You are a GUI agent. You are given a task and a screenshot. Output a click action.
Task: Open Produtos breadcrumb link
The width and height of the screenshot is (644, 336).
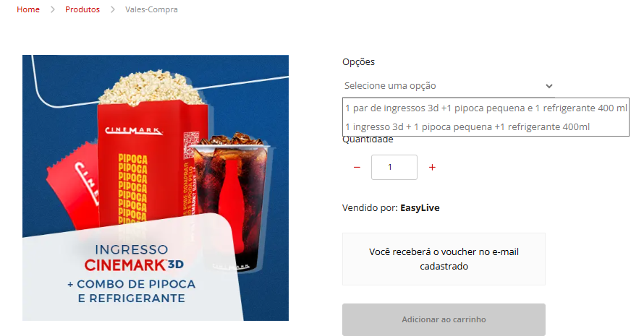click(x=82, y=9)
